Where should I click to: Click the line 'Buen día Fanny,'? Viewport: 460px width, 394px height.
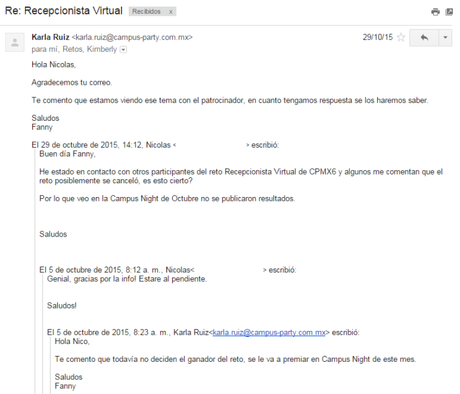point(67,154)
